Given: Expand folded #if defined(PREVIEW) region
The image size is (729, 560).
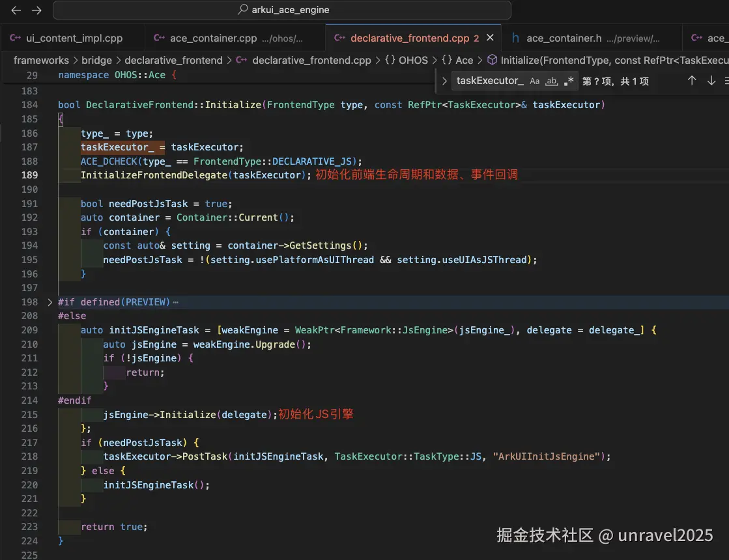Looking at the screenshot, I should coord(50,302).
